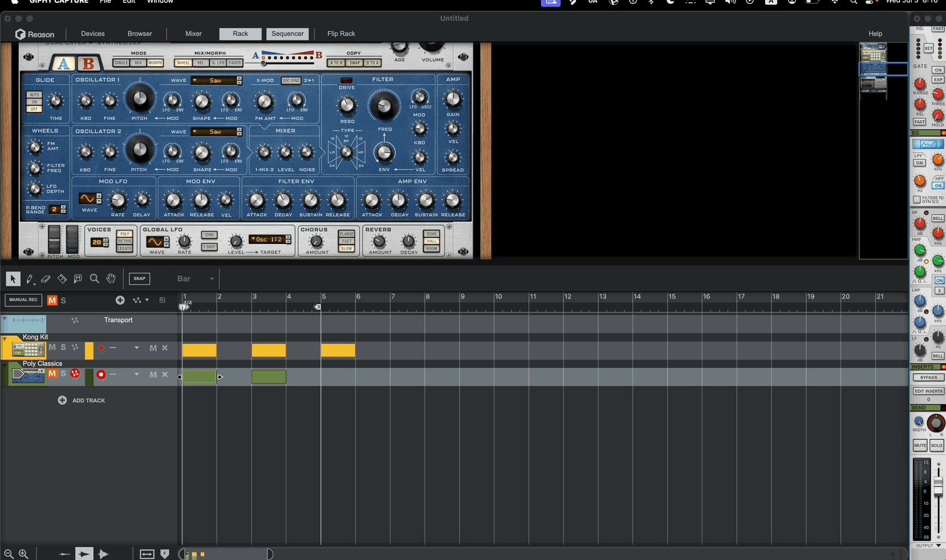The width and height of the screenshot is (946, 560).
Task: Click the Flip Rack button
Action: [x=341, y=34]
